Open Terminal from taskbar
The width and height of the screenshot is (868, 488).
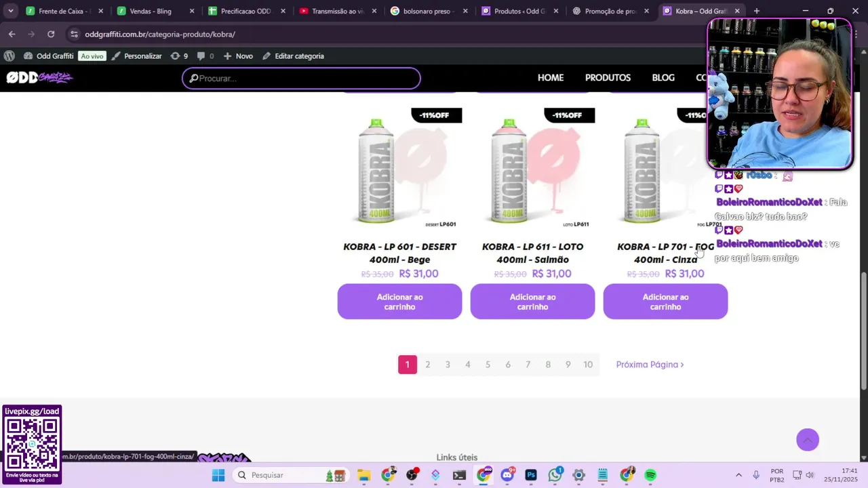[x=459, y=475]
